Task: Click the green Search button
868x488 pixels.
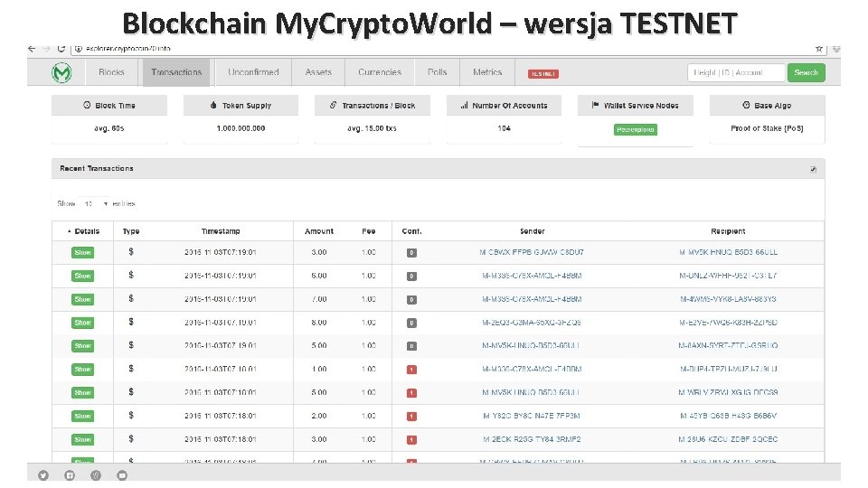Action: pyautogui.click(x=806, y=72)
